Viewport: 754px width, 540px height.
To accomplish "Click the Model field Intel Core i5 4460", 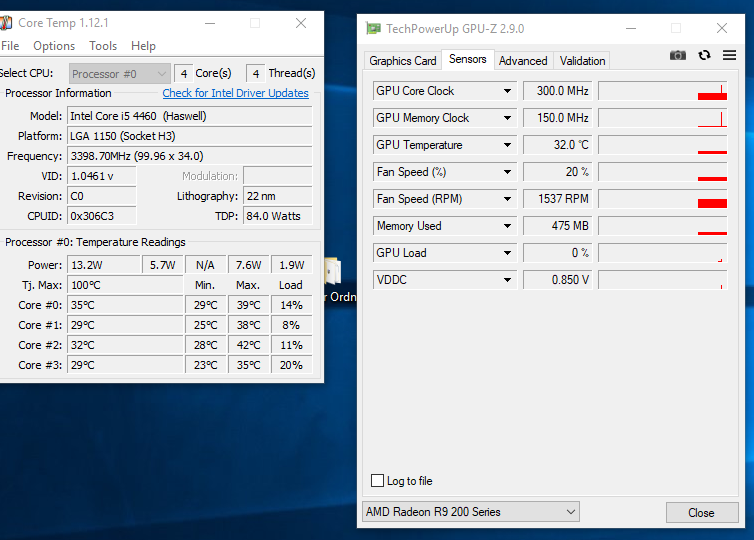I will (189, 116).
